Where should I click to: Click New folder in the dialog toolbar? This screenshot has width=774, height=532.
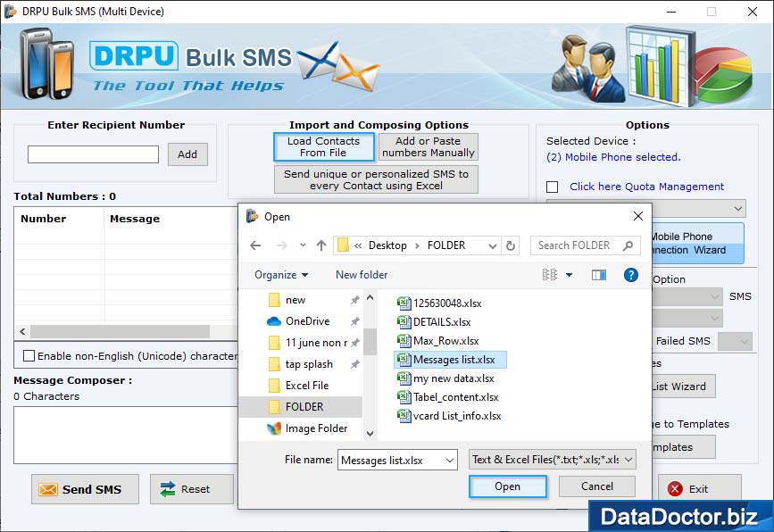tap(362, 275)
